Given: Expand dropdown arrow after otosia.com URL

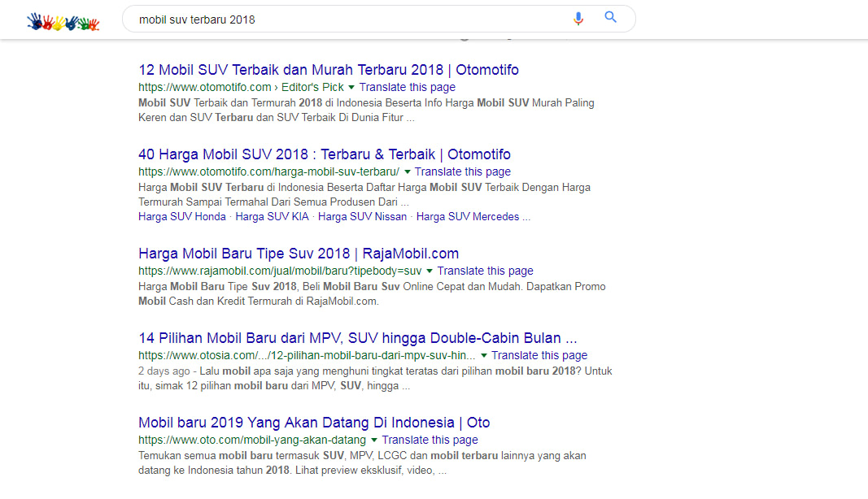Looking at the screenshot, I should (484, 356).
